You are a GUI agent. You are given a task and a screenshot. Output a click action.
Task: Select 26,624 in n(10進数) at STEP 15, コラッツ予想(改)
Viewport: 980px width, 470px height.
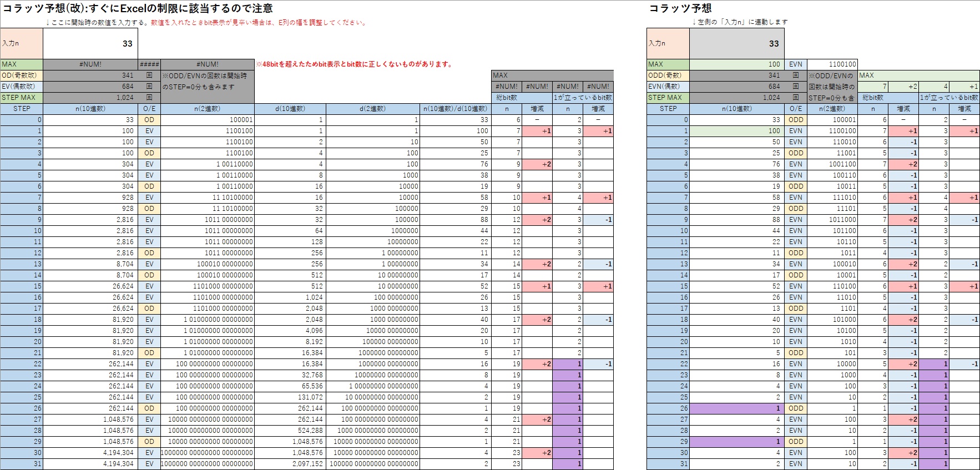pos(90,286)
